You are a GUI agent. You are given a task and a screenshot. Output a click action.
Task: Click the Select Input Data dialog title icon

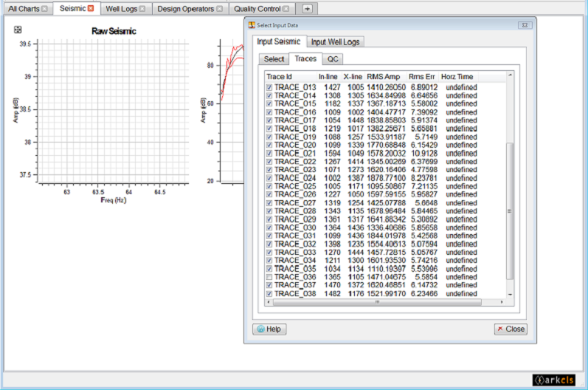[x=252, y=25]
